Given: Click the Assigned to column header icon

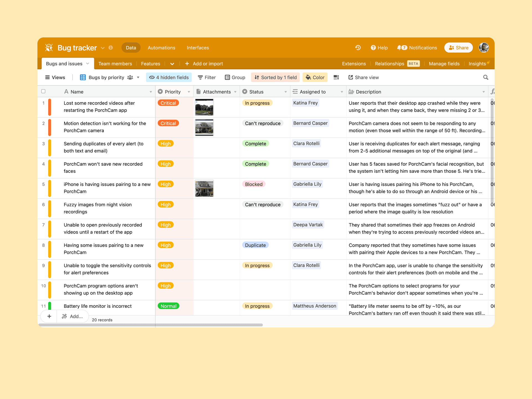Looking at the screenshot, I should point(295,91).
